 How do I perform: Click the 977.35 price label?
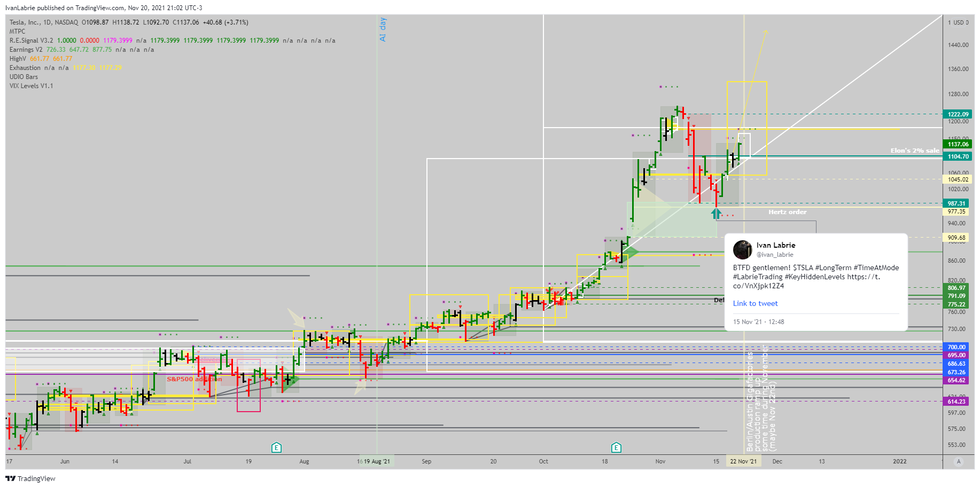point(957,211)
